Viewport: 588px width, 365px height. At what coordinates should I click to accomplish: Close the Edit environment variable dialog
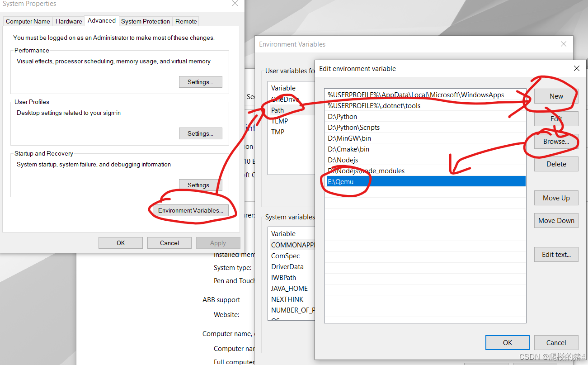(x=576, y=69)
